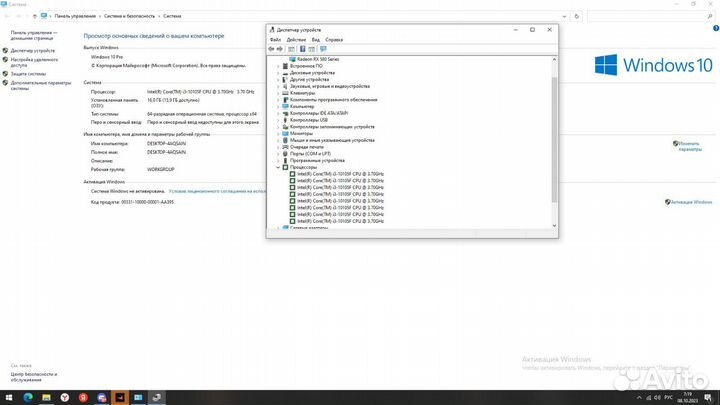Expand the Порты (COM и LPT) node
Screen dimensions: 720x405
pos(278,154)
